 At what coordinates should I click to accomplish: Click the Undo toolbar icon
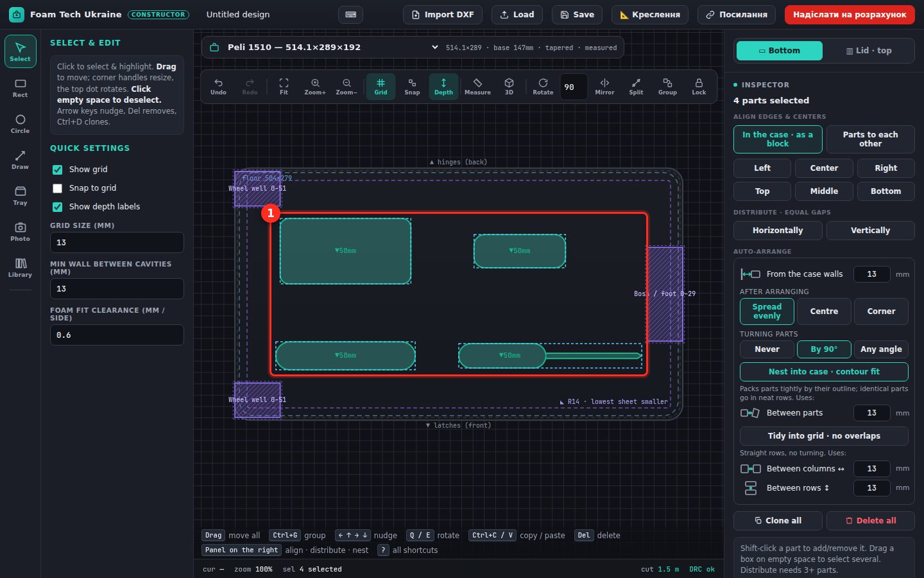pos(218,87)
